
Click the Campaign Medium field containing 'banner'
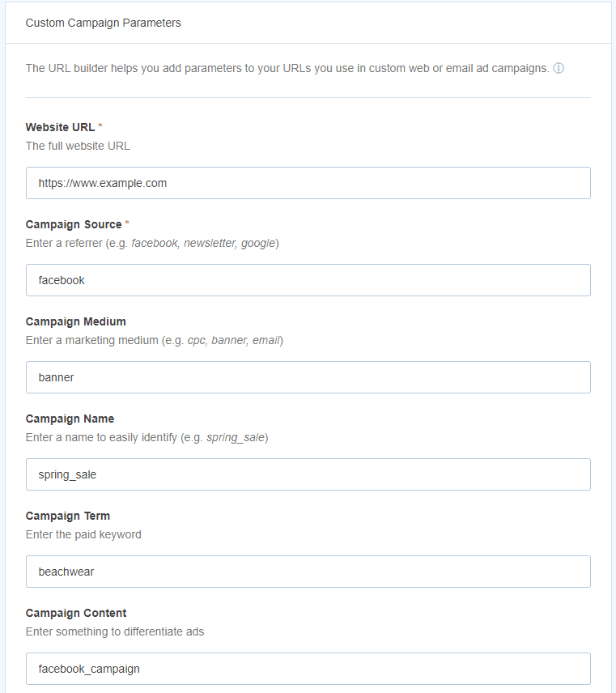coord(308,377)
